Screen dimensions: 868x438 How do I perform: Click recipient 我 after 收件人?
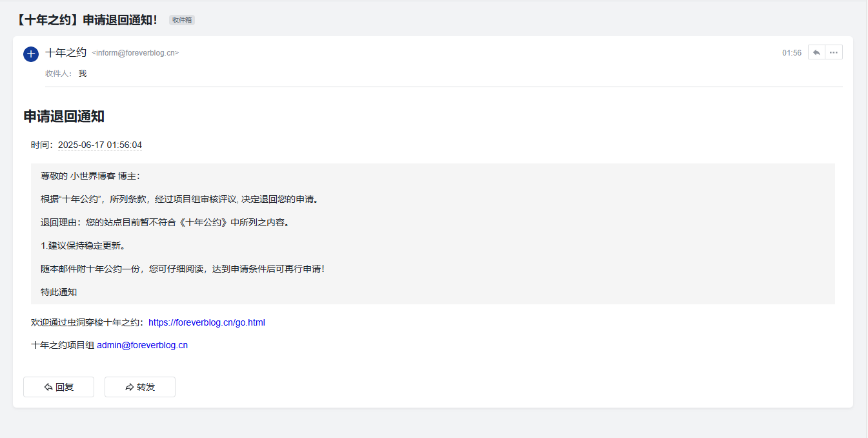82,73
